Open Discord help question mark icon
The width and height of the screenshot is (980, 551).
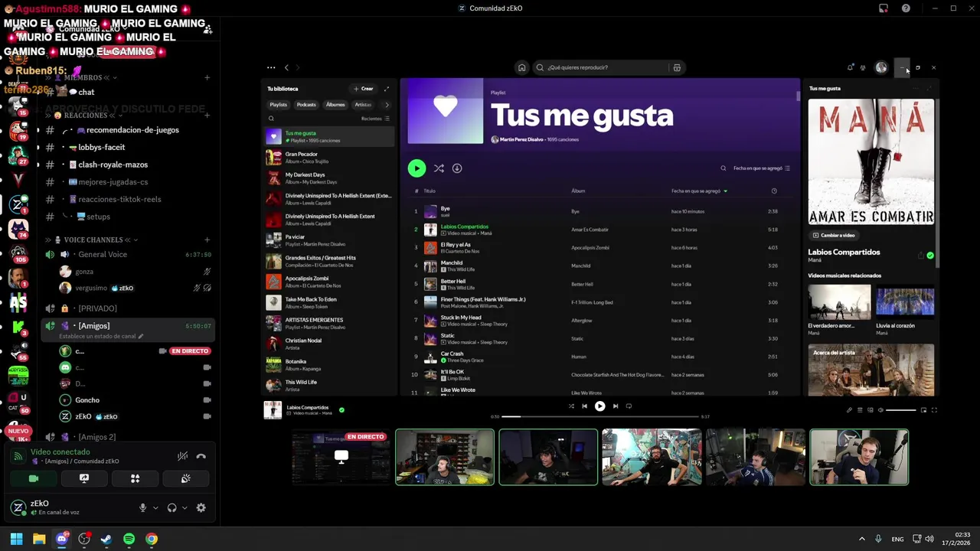point(906,8)
